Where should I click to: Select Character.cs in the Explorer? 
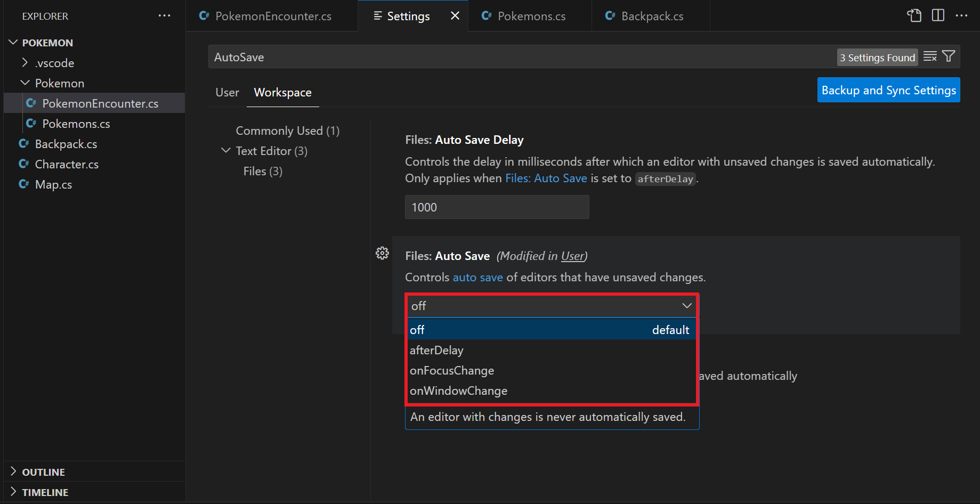(66, 164)
